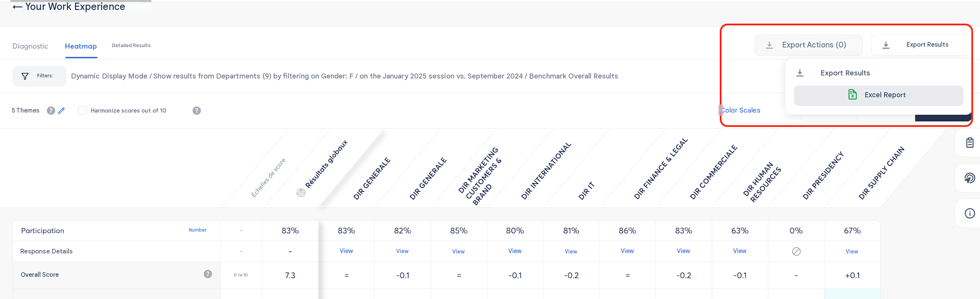Go back using the arrow beside Your Work Experience
This screenshot has width=980, height=299.
pyautogui.click(x=17, y=7)
